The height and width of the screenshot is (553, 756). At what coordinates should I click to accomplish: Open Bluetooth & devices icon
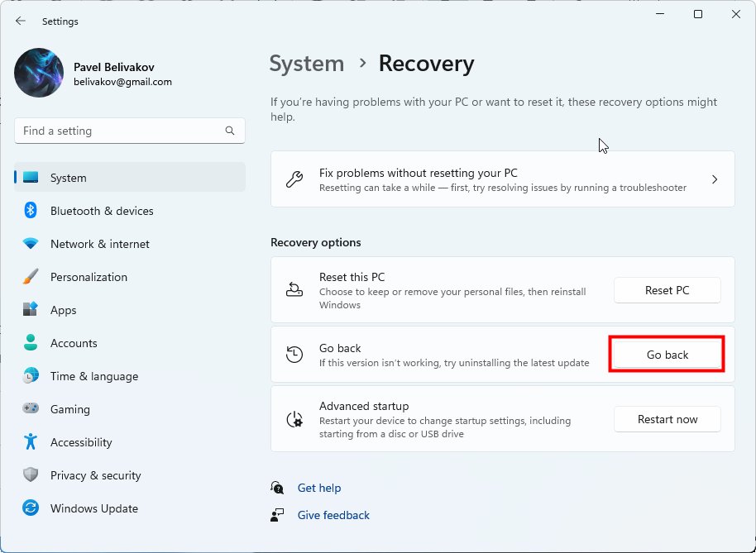pos(31,211)
